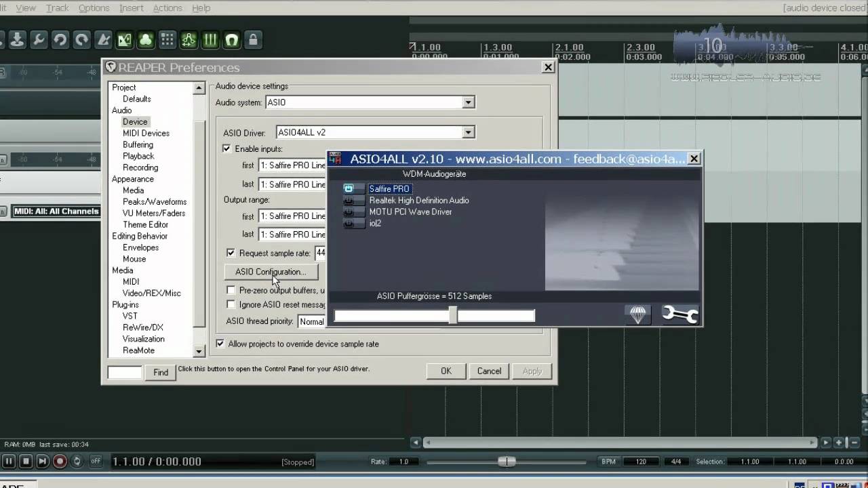Click the timeline scroll right arrow
This screenshot has width=868, height=488.
tap(826, 443)
